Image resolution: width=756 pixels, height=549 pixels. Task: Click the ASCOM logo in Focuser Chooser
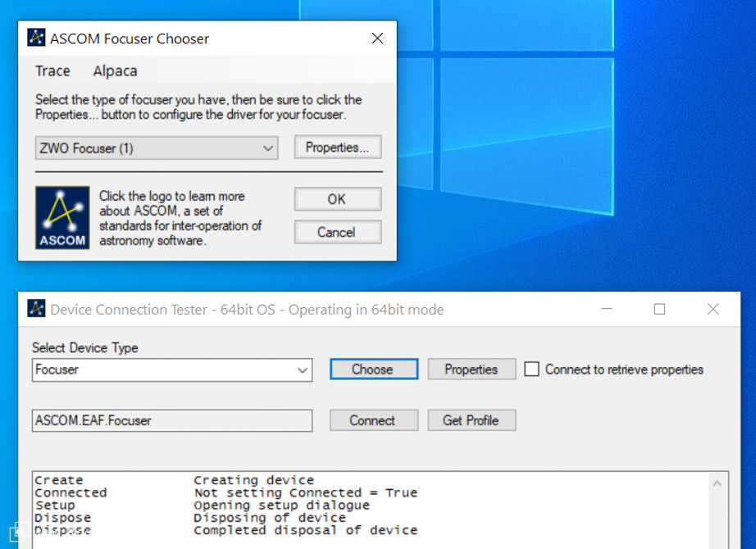[x=62, y=217]
